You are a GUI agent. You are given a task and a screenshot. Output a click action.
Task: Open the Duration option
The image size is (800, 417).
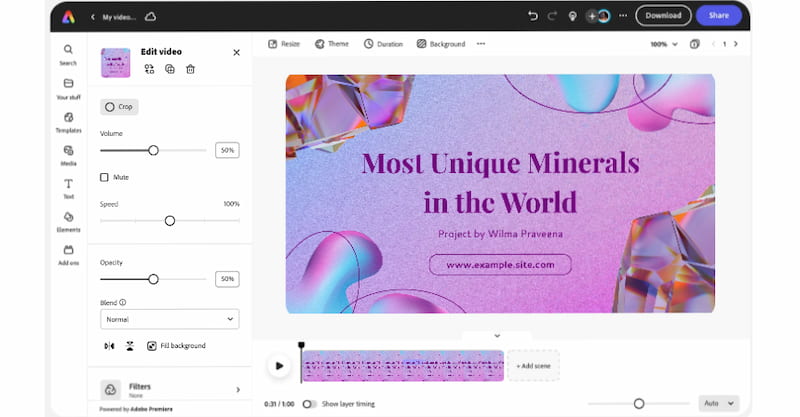(x=383, y=44)
